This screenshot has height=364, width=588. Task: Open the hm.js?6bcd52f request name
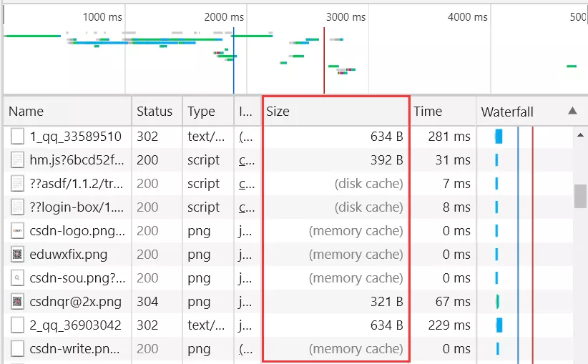[x=77, y=160]
